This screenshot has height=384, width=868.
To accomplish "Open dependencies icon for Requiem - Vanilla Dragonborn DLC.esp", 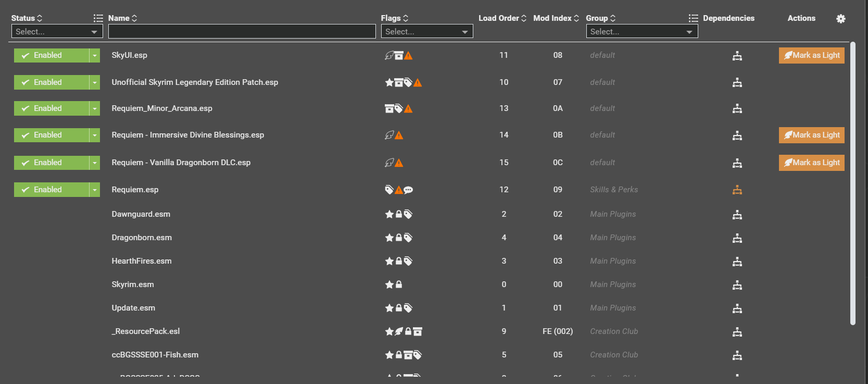I will (737, 163).
